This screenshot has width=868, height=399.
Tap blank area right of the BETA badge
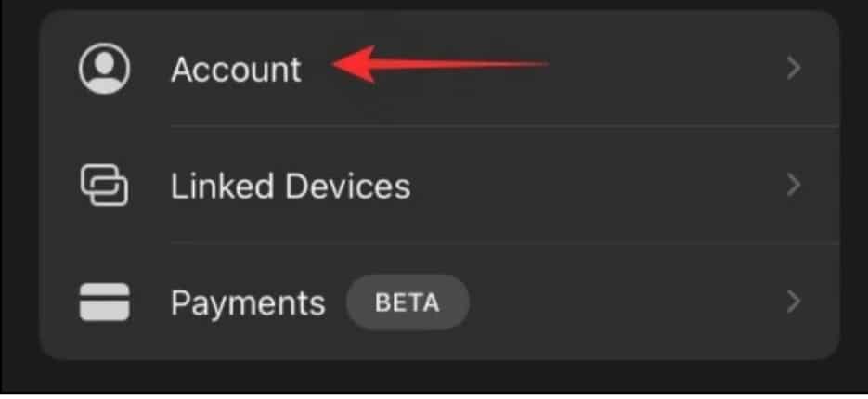(x=626, y=302)
